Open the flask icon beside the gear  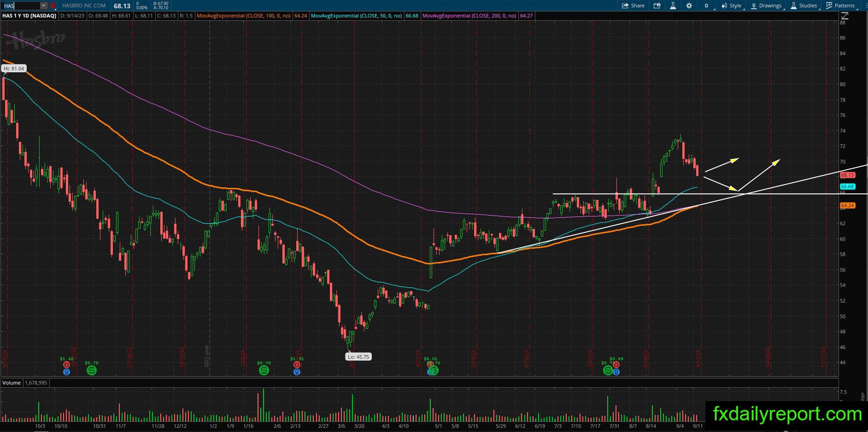pyautogui.click(x=673, y=6)
